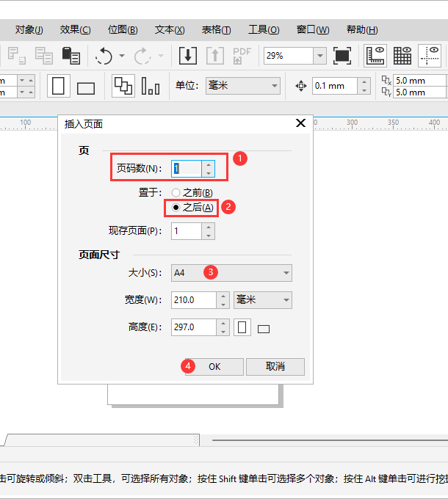Click the Import icon in toolbar
448x499 pixels.
pos(188,56)
